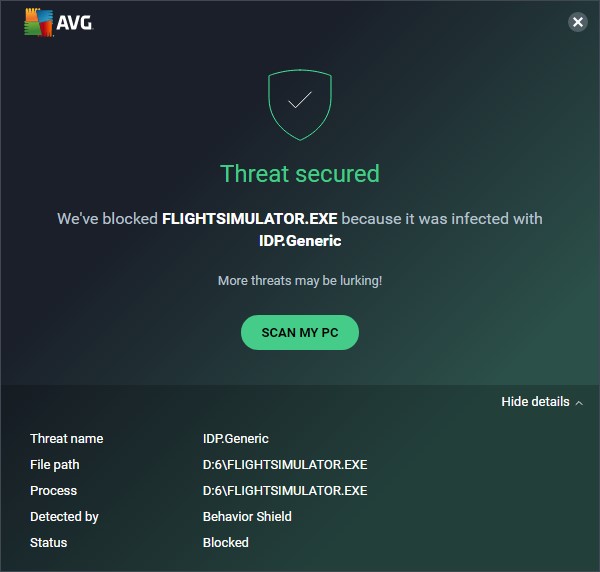Click the AVG logo
The height and width of the screenshot is (572, 600).
58,22
